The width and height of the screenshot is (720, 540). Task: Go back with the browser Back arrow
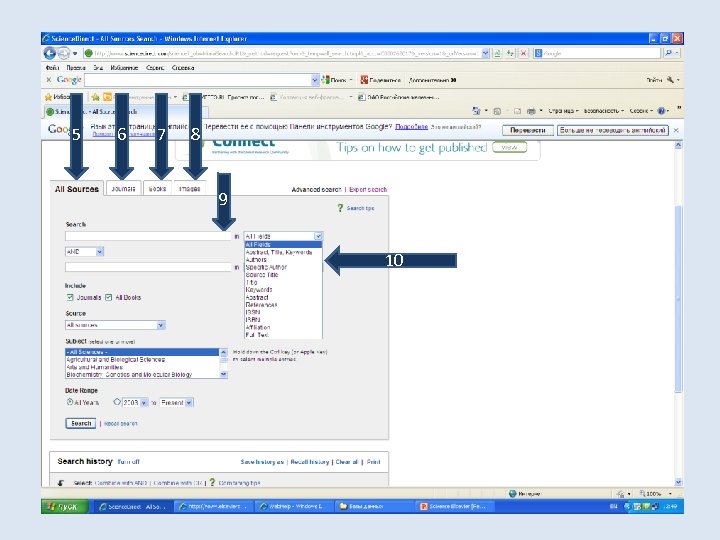tap(50, 53)
